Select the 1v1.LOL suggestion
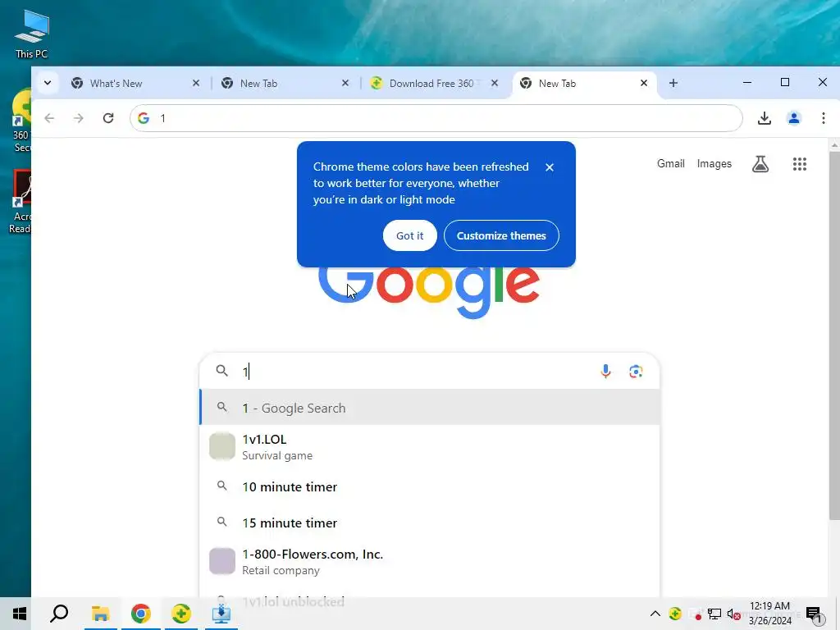Viewport: 840px width, 630px height. [x=430, y=447]
